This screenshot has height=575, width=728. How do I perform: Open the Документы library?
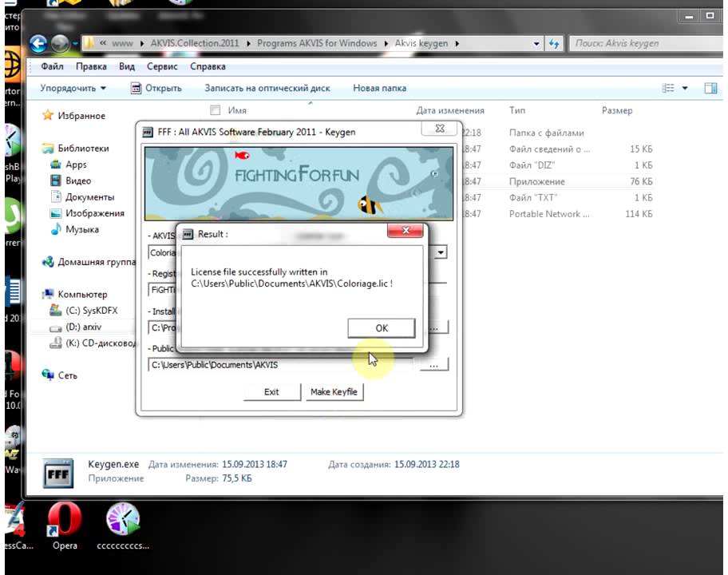[x=89, y=197]
